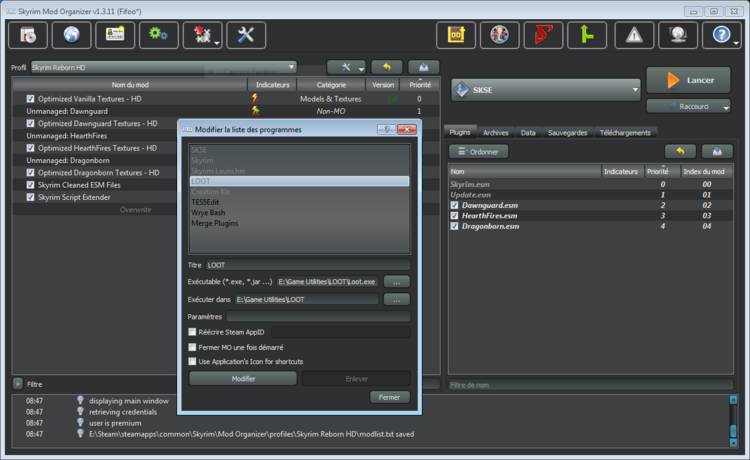Viewport: 750px width, 460px height.
Task: Click lightning flag on Optimized Vanilla Textures row
Action: click(255, 99)
